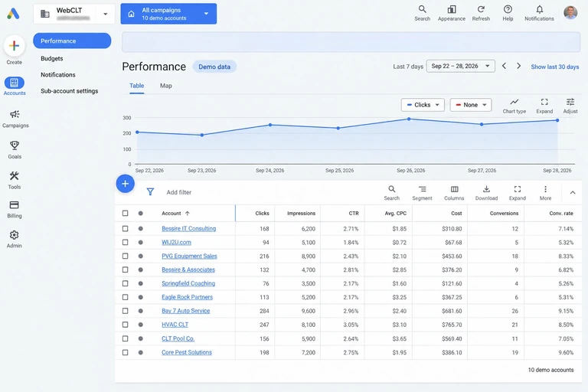588x392 pixels.
Task: Open the Columns icon
Action: [x=454, y=189]
